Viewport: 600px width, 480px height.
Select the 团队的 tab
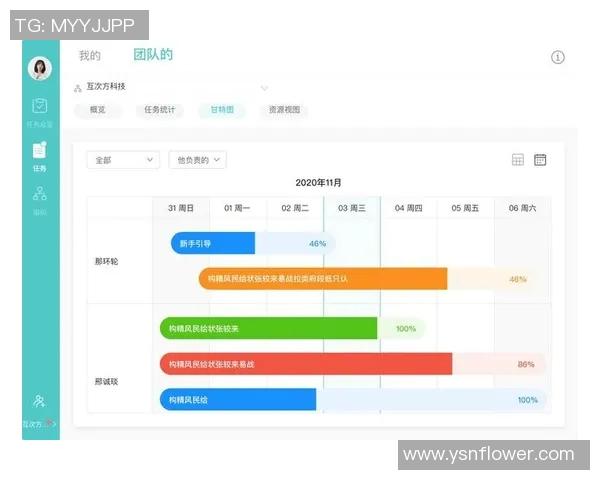tap(153, 55)
